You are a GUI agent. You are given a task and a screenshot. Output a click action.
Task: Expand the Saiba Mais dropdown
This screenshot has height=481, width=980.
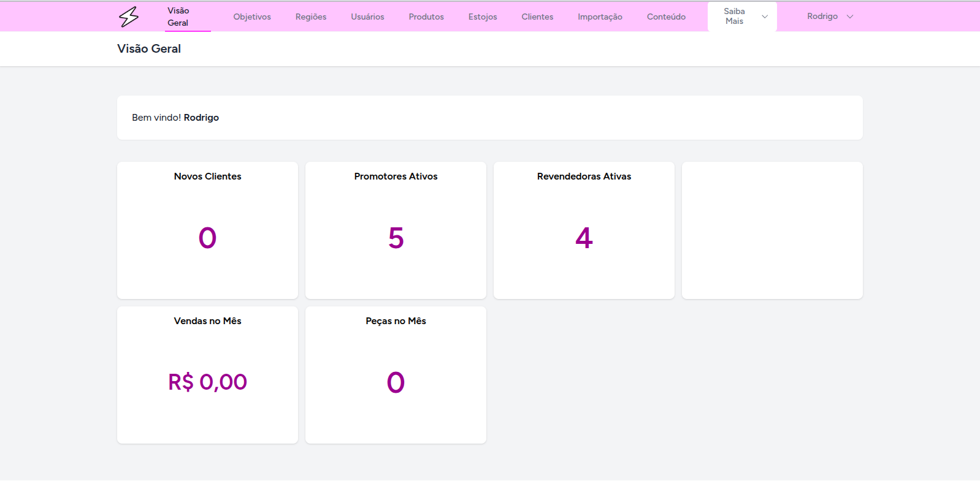[x=742, y=17]
